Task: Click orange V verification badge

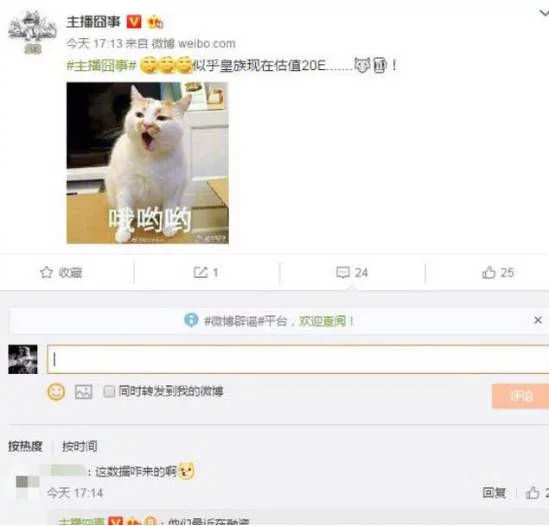Action: pyautogui.click(x=134, y=22)
